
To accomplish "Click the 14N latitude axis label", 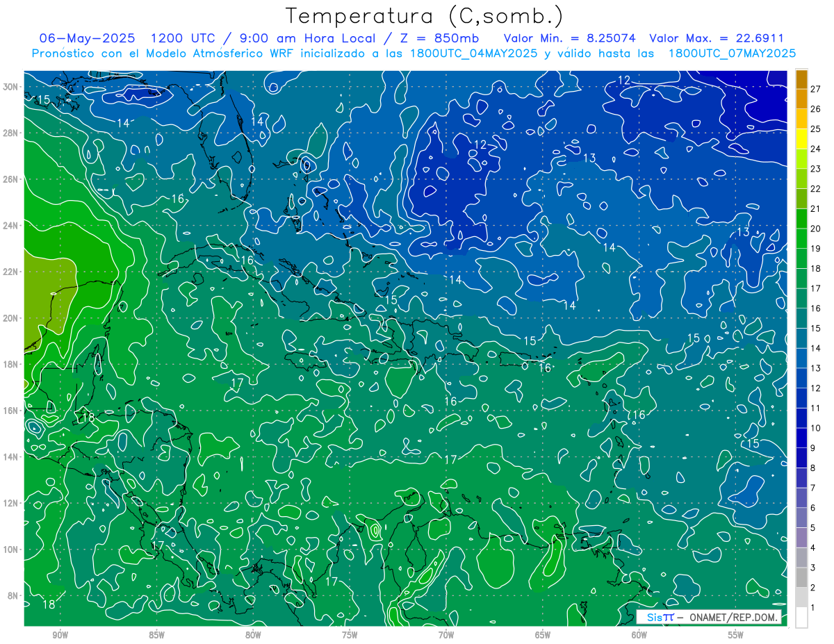I will tap(11, 457).
